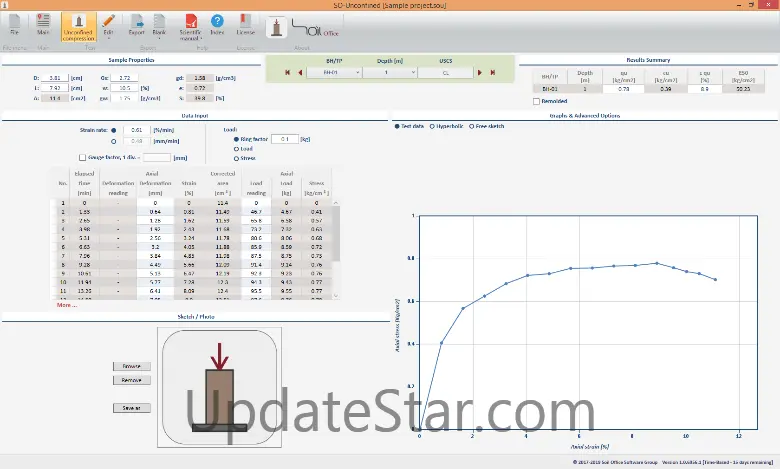Click the table scroll up arrow
Viewport: 780px width, 469px height.
tap(336, 203)
